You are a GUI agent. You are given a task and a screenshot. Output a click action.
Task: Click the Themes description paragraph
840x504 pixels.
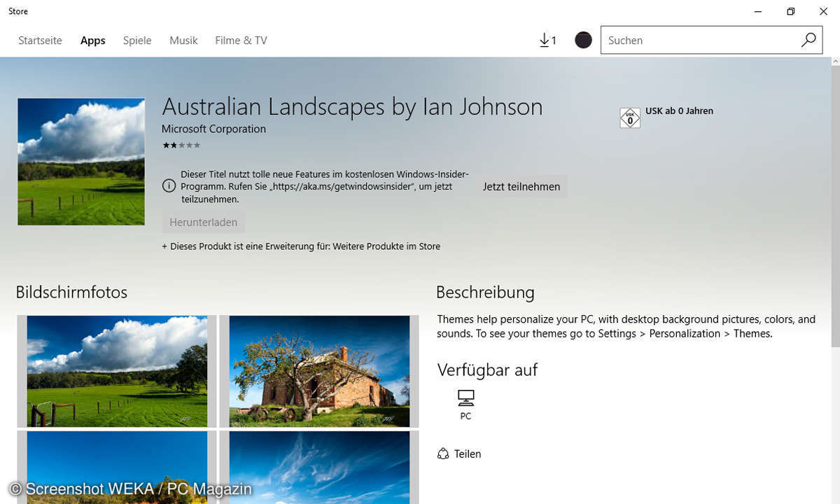[626, 326]
